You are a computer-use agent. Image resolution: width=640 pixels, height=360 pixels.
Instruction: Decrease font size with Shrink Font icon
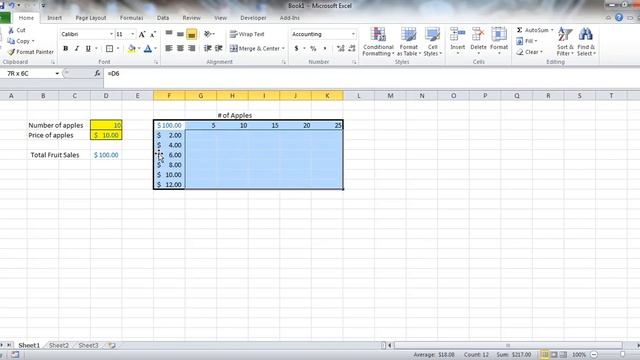pos(153,34)
